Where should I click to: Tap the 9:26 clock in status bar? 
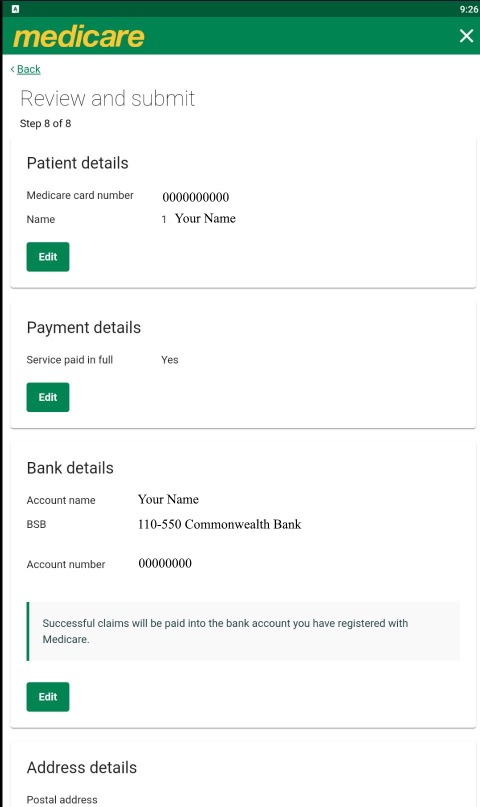pyautogui.click(x=469, y=9)
